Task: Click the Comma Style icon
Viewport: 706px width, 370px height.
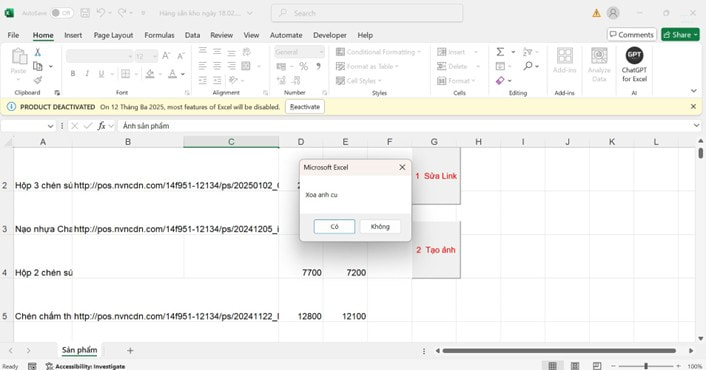Action: pos(318,67)
